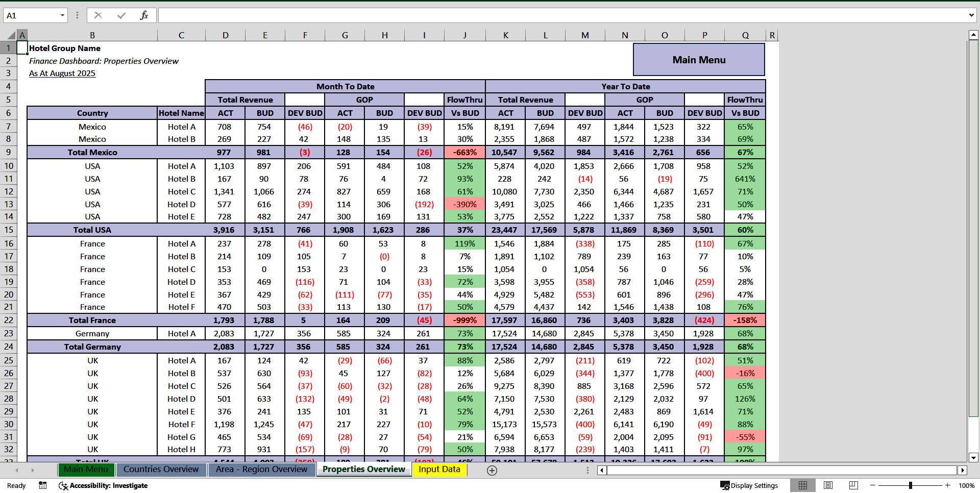Select row 9 header
Image resolution: width=980 pixels, height=493 pixels.
coord(8,152)
